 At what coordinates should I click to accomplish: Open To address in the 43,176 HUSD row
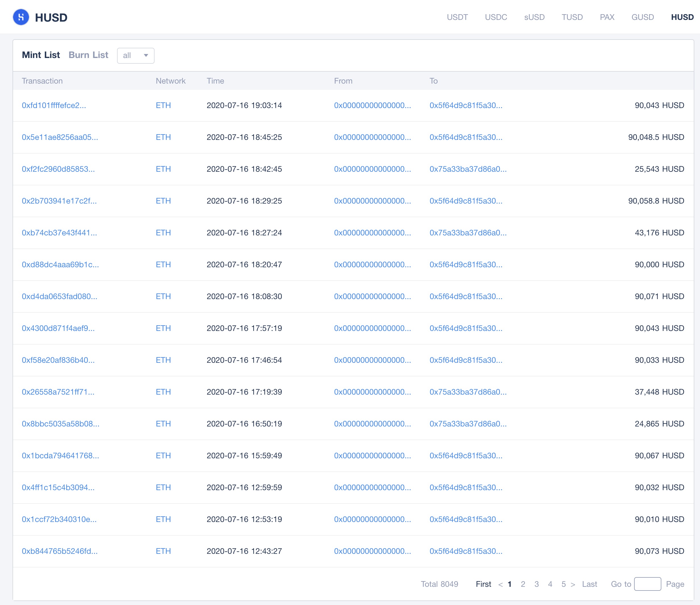[x=468, y=233]
